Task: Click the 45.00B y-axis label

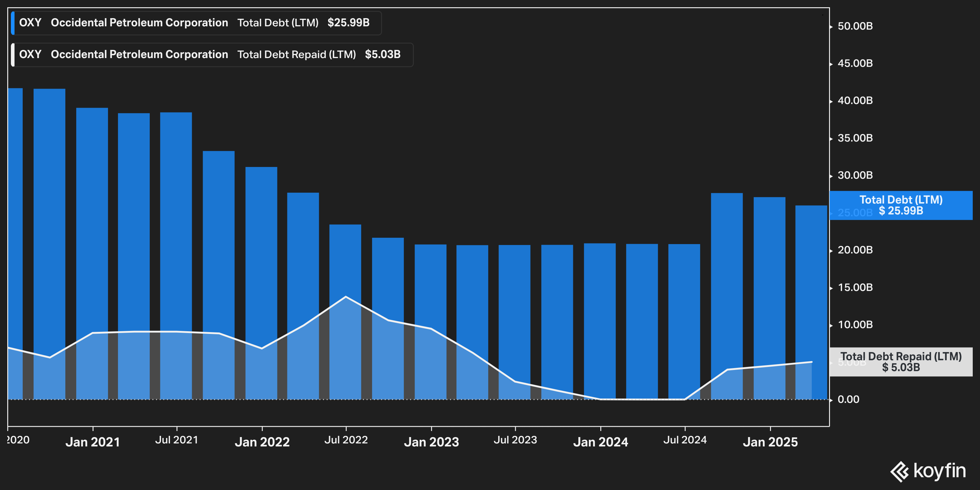Action: pos(855,64)
